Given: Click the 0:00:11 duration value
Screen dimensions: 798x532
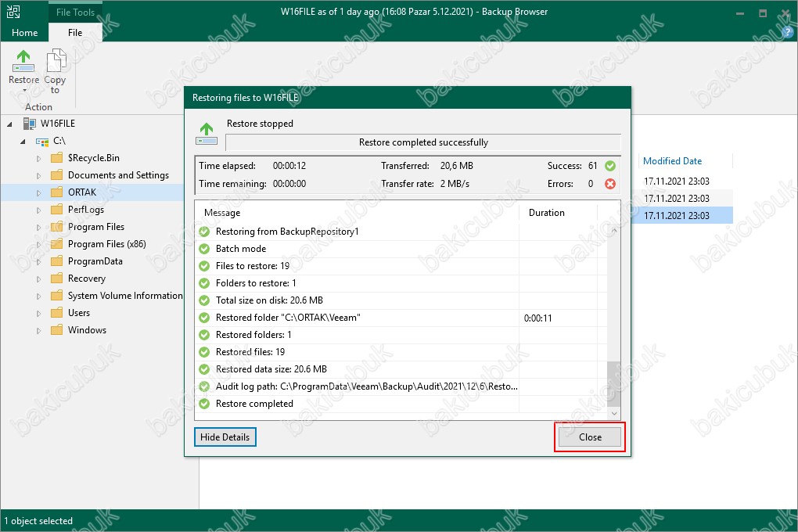Looking at the screenshot, I should pyautogui.click(x=538, y=318).
